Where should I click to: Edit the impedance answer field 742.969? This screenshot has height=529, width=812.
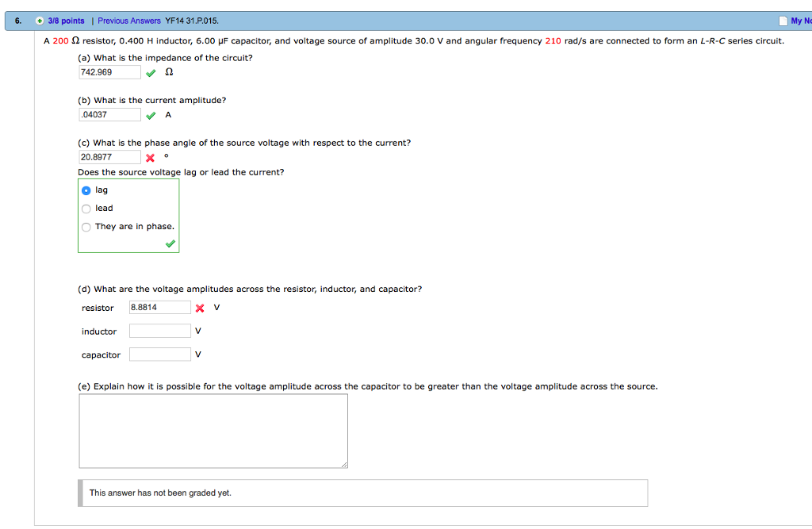109,72
